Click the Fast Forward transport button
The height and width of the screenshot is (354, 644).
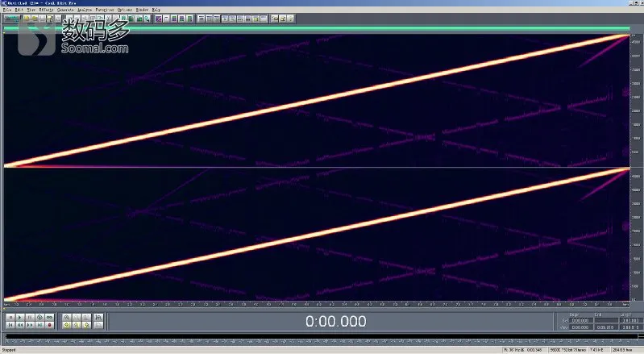coord(30,325)
